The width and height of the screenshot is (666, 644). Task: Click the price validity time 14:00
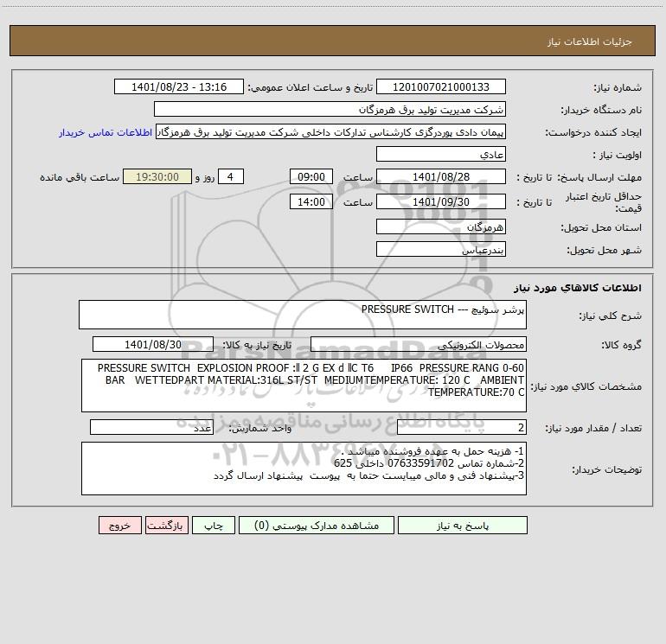click(311, 201)
